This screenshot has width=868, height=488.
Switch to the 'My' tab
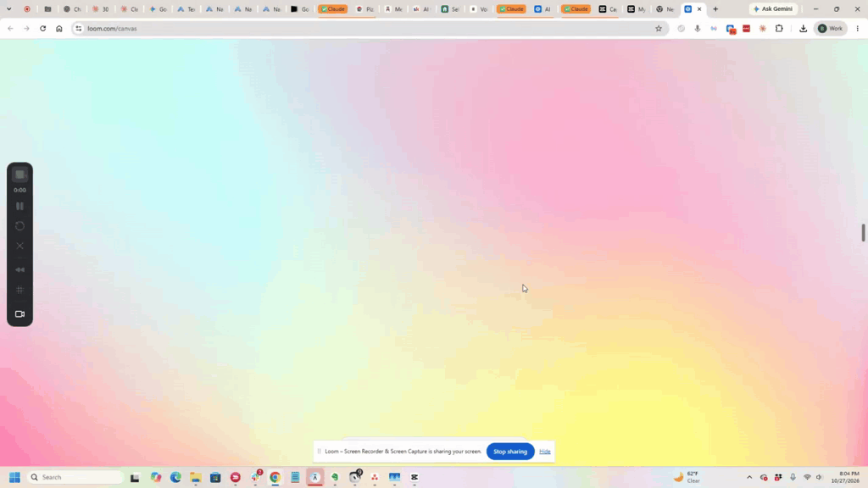(636, 8)
